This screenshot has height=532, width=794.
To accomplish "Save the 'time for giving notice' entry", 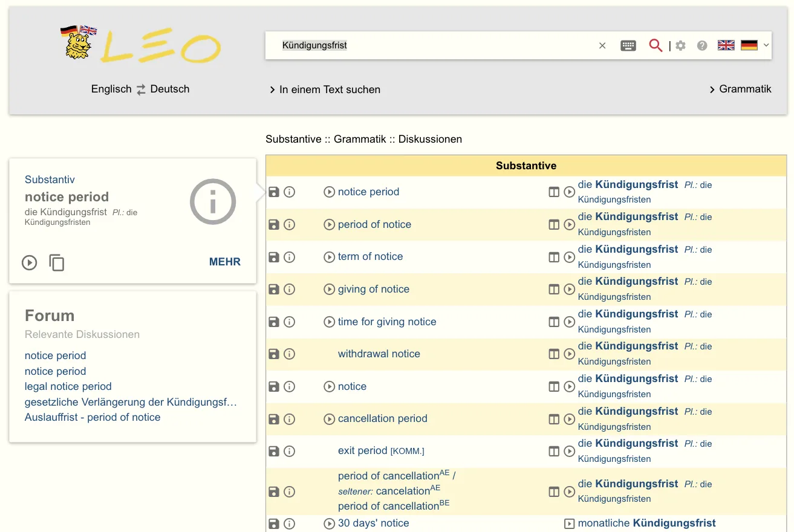I will click(274, 322).
